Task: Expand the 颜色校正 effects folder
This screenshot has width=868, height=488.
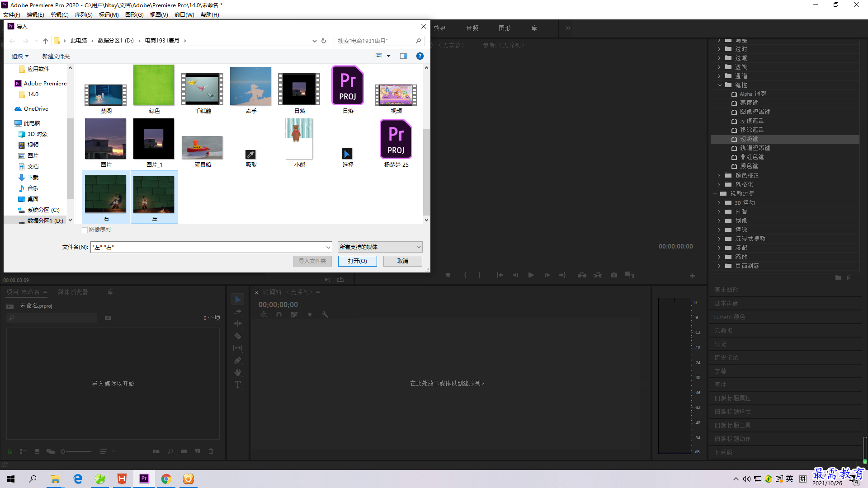Action: click(719, 175)
